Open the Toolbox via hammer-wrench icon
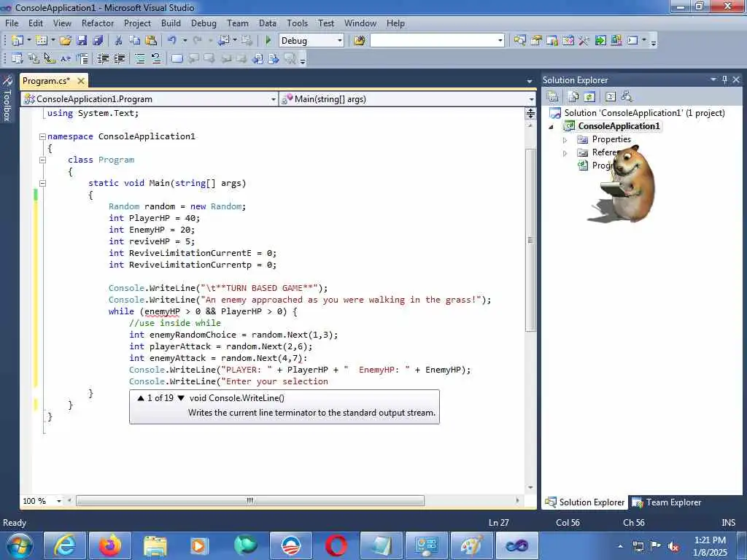This screenshot has height=560, width=747. (x=584, y=41)
